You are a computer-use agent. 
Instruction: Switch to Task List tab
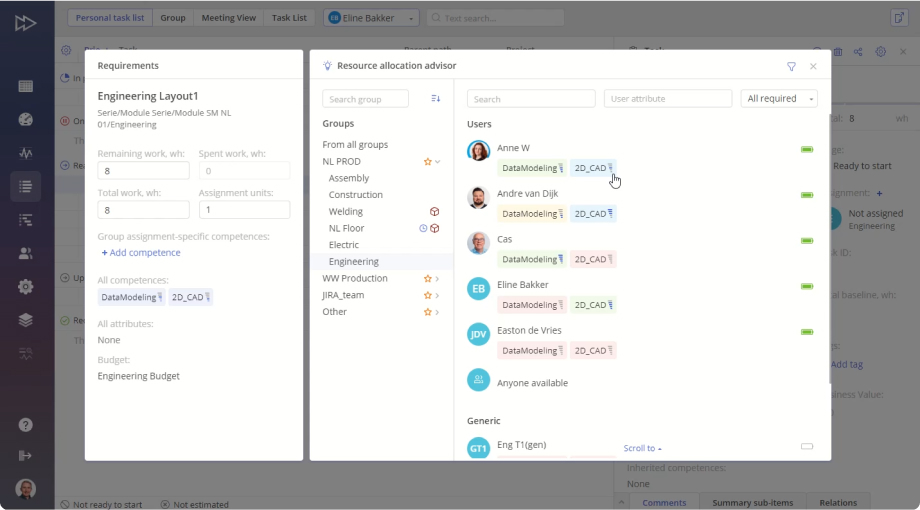click(289, 18)
